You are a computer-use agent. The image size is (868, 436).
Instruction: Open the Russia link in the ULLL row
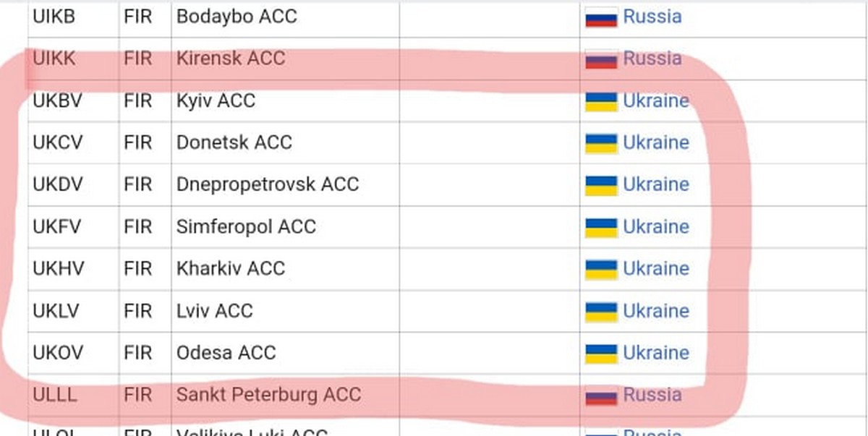(652, 395)
